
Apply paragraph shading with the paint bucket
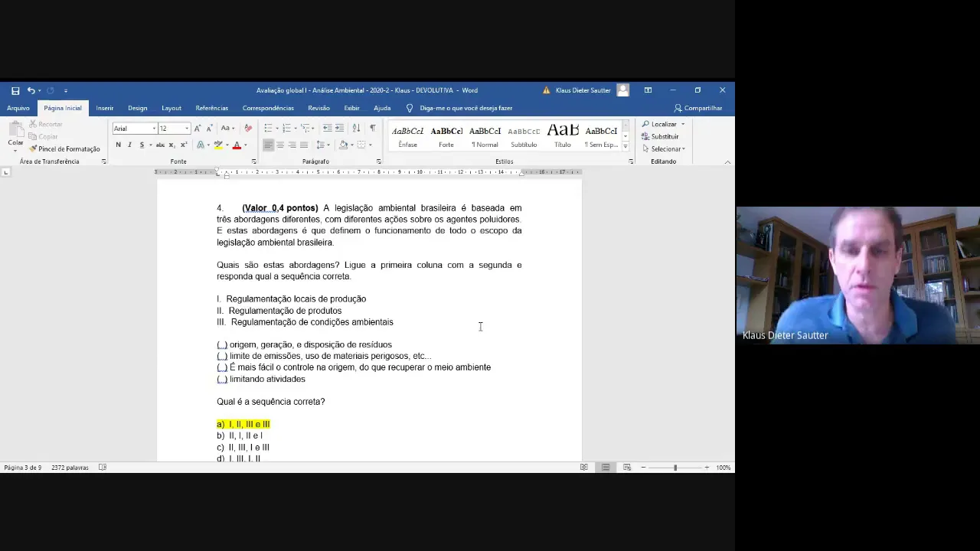tap(343, 145)
